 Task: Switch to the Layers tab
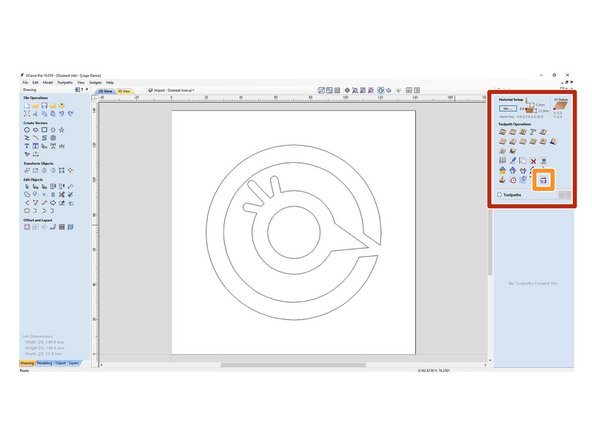pos(74,363)
